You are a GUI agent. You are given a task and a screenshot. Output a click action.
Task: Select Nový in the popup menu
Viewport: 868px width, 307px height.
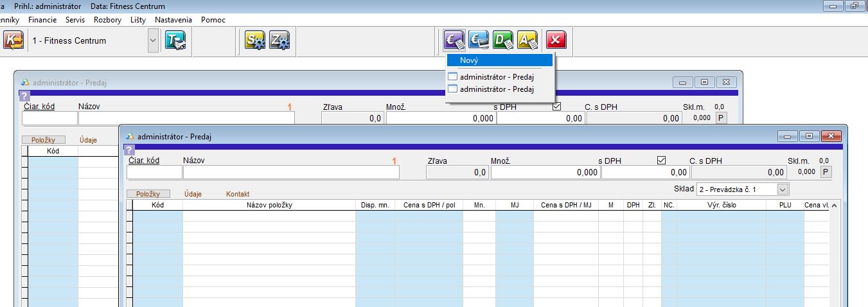point(500,60)
